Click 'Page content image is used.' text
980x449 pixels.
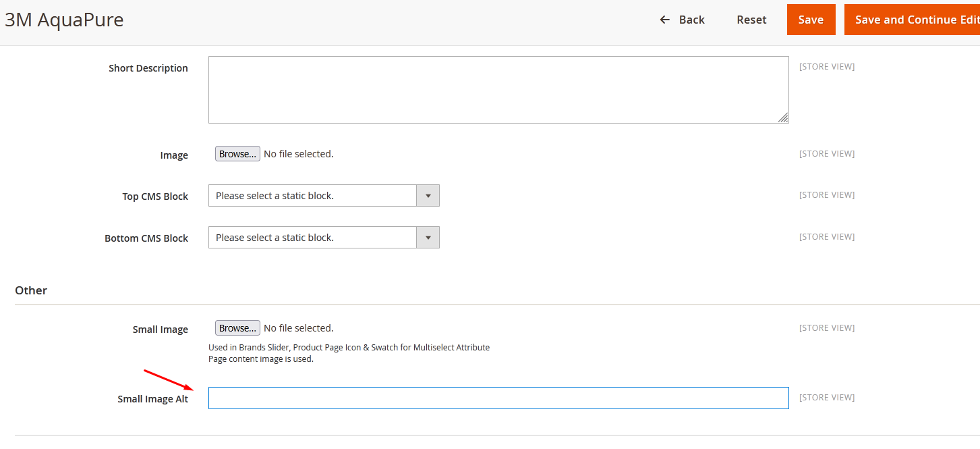pos(261,359)
